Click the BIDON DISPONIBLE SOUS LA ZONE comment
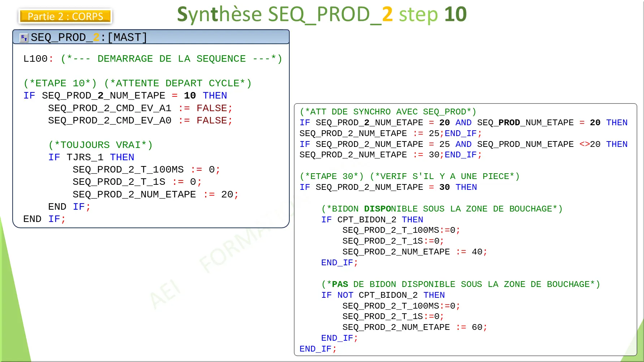 [x=441, y=209]
